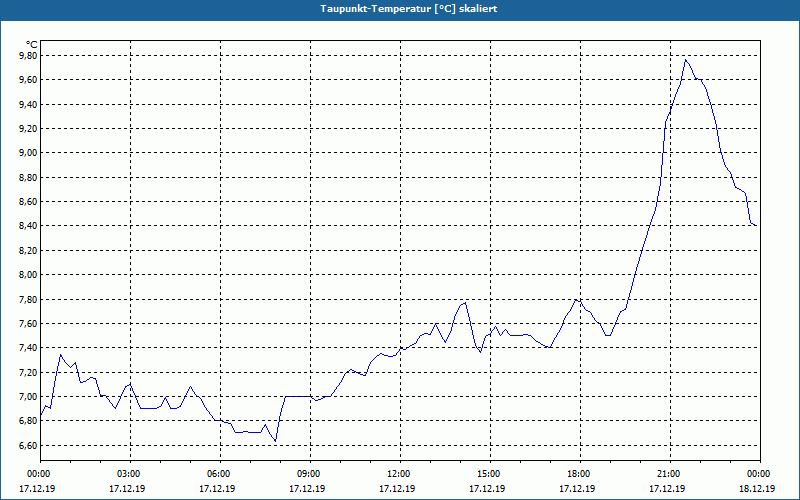This screenshot has height=500, width=800.
Task: Click the 7,80 y-axis label
Action: click(28, 299)
